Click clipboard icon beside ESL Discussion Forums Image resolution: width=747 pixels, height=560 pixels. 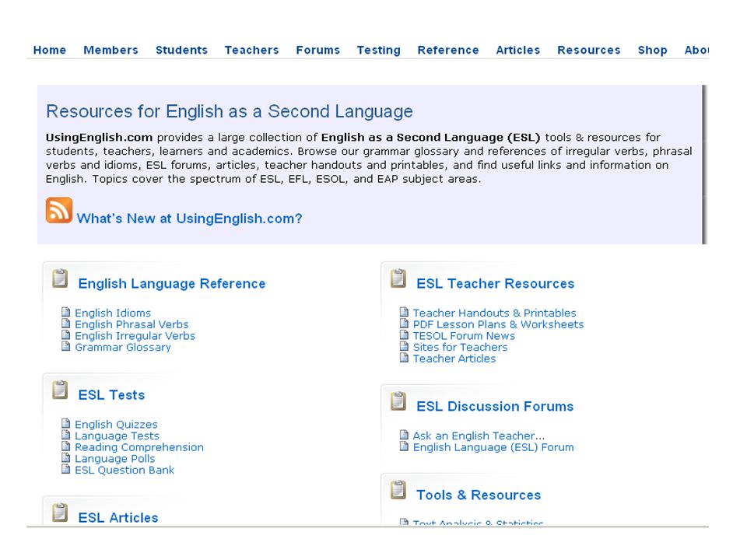point(398,401)
